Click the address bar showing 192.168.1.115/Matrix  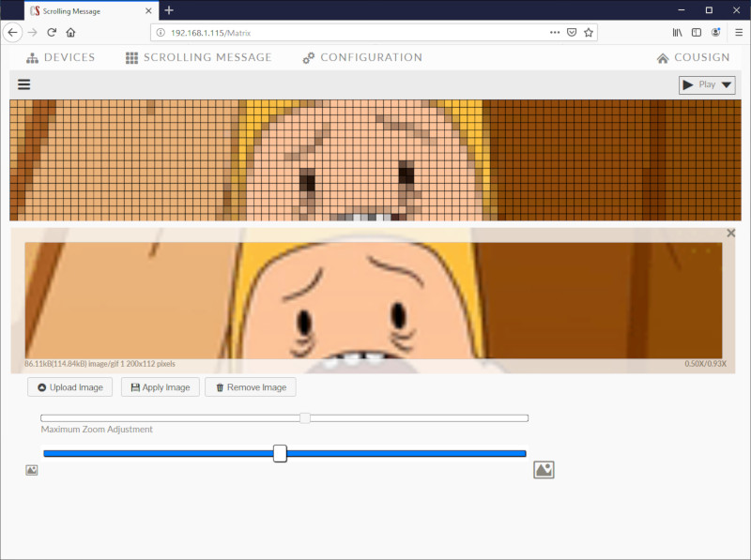(x=347, y=32)
